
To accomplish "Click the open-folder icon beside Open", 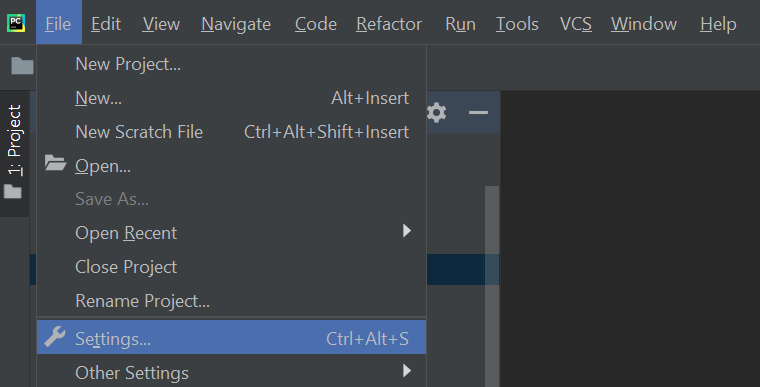I will [55, 163].
